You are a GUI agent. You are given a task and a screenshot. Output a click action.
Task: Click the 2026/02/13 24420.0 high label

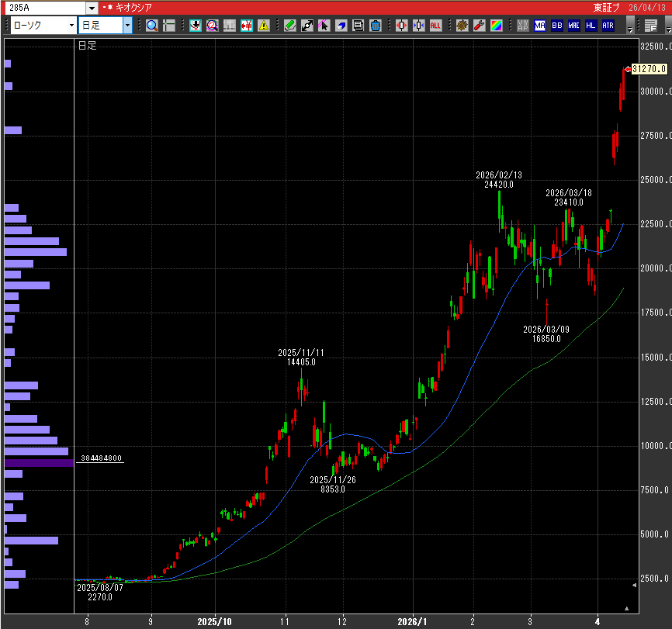499,180
